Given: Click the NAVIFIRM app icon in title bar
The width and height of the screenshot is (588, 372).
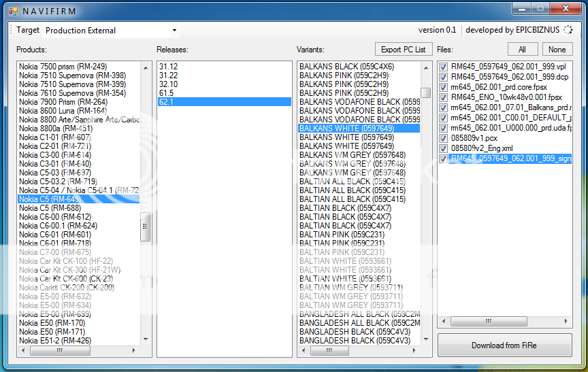Looking at the screenshot, I should (14, 12).
